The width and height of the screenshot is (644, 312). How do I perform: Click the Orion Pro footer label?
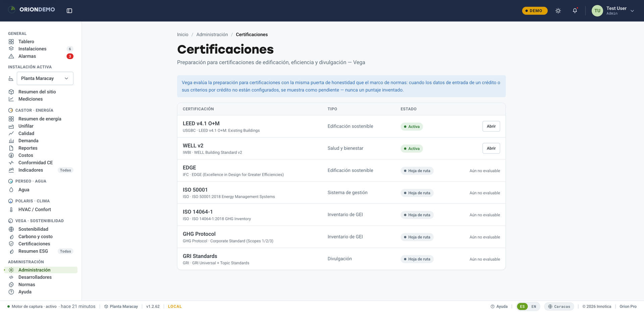[628, 307]
